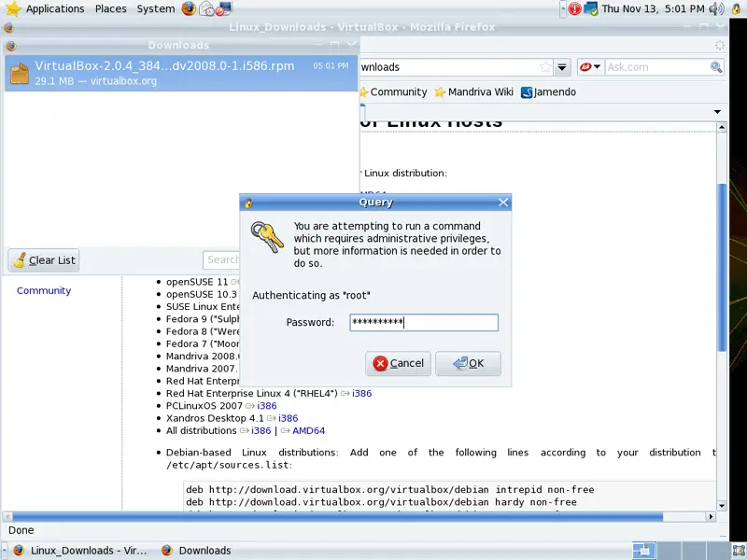Viewport: 747px width, 560px height.
Task: Click the window selector icon at bottom-right
Action: coord(739,551)
